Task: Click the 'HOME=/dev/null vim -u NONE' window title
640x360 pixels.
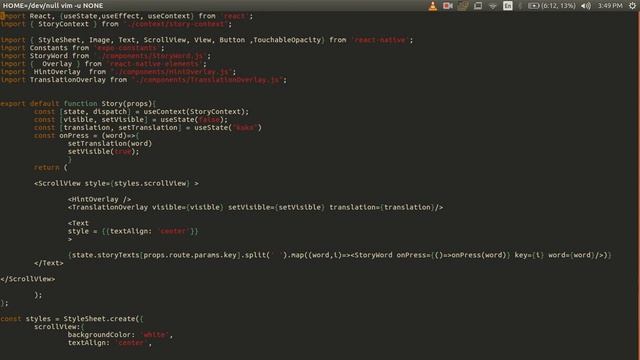Action: pos(53,6)
